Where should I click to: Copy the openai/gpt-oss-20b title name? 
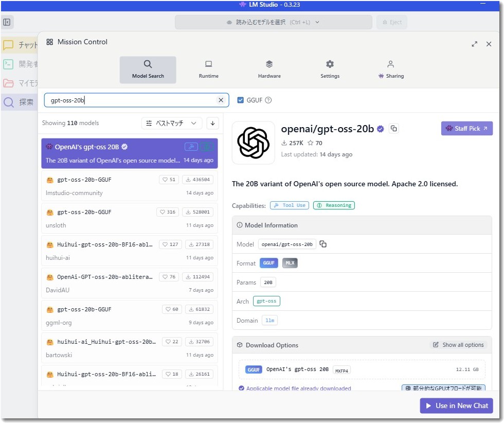pos(394,129)
